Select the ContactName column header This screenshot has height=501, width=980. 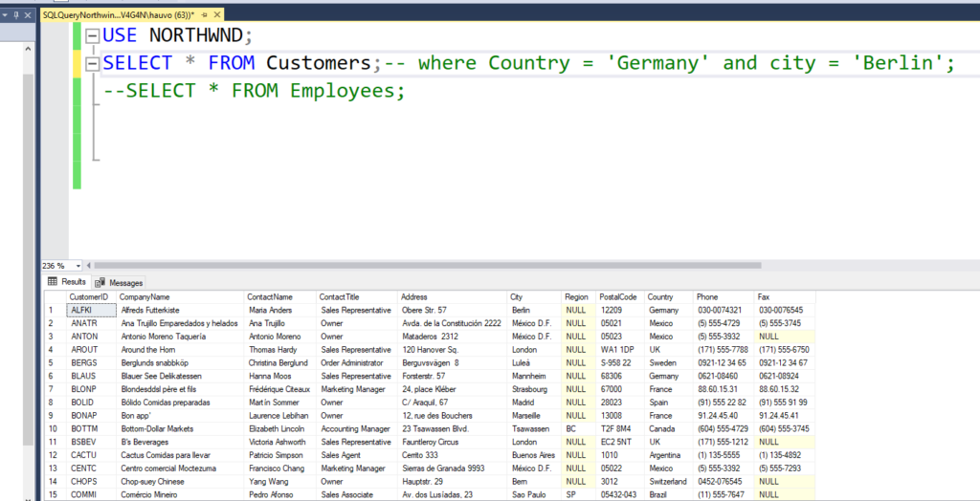(x=280, y=296)
